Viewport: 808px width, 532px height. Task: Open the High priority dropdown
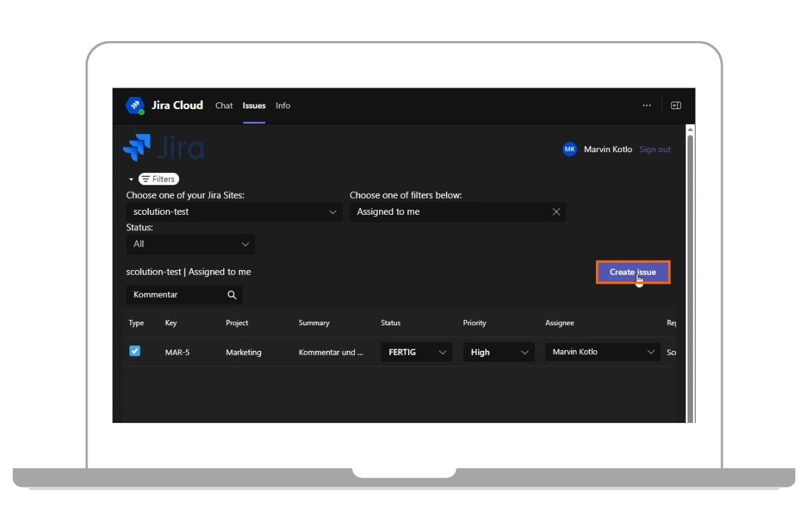(498, 352)
